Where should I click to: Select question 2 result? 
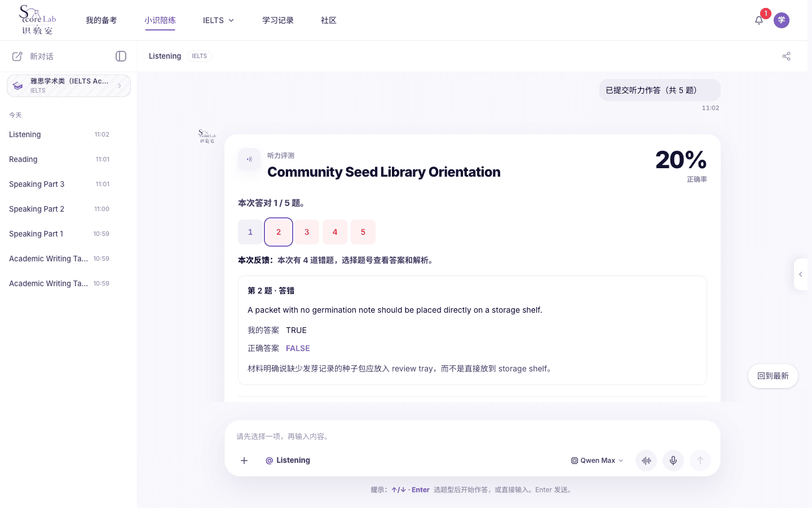[x=279, y=232]
